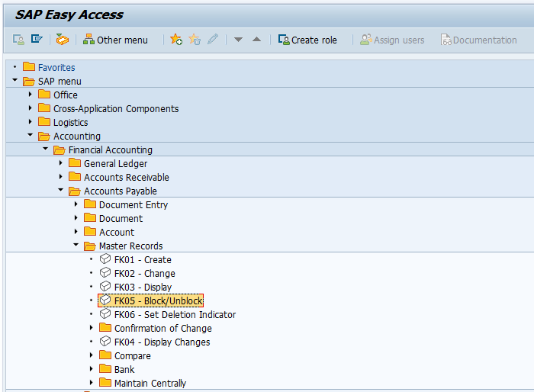
Task: Select 'Accounts Payable' label
Action: (121, 191)
